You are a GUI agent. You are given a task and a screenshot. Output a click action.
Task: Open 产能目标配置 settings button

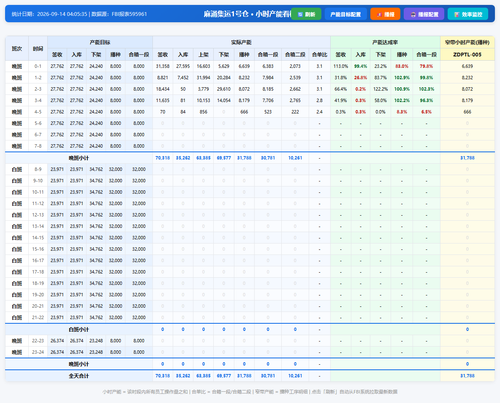345,14
